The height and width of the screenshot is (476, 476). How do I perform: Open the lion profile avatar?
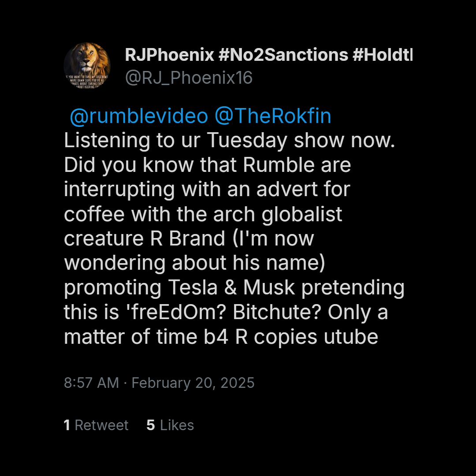tap(87, 66)
